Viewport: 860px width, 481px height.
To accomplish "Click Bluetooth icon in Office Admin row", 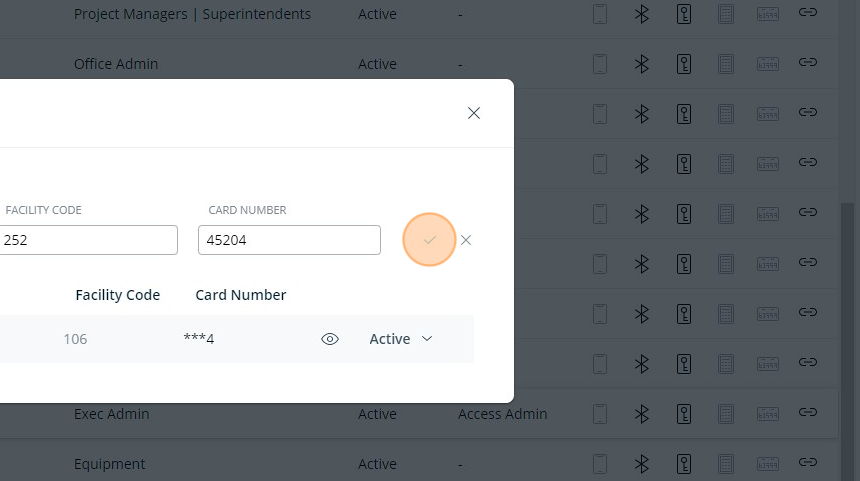I will (x=642, y=64).
